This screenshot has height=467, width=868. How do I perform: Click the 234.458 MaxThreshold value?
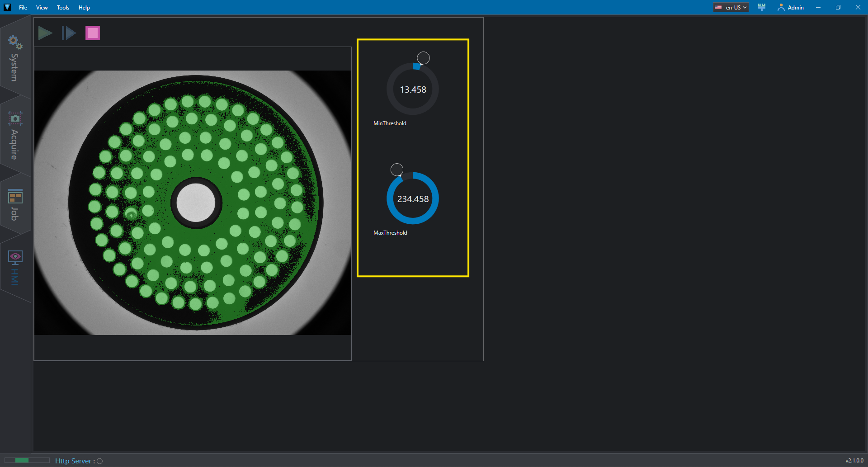coord(413,199)
